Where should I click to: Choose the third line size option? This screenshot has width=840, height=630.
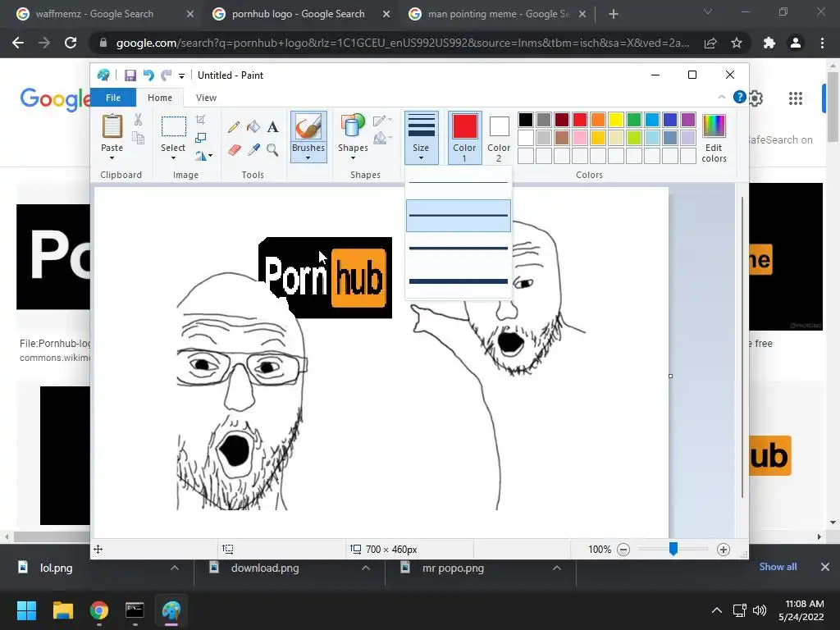(x=458, y=248)
